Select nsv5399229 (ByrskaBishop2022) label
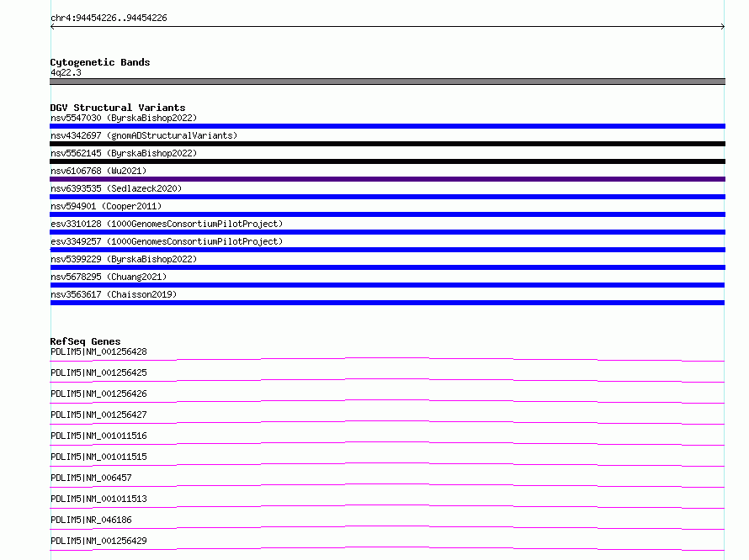The width and height of the screenshot is (749, 560). pos(124,259)
